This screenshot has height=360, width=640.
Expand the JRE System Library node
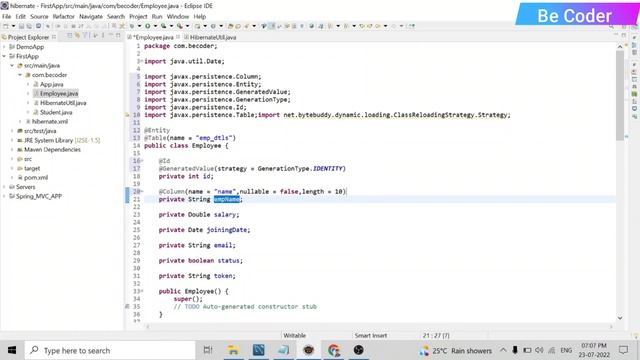[12, 140]
